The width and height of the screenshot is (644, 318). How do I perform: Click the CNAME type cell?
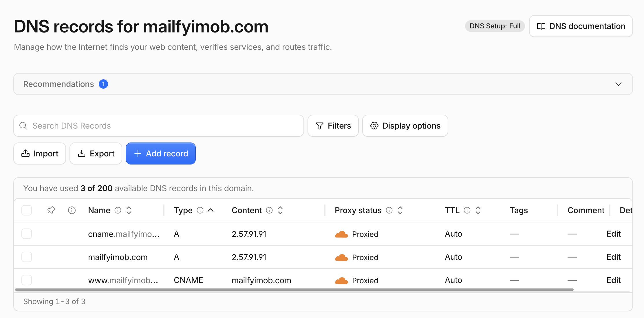pos(188,280)
